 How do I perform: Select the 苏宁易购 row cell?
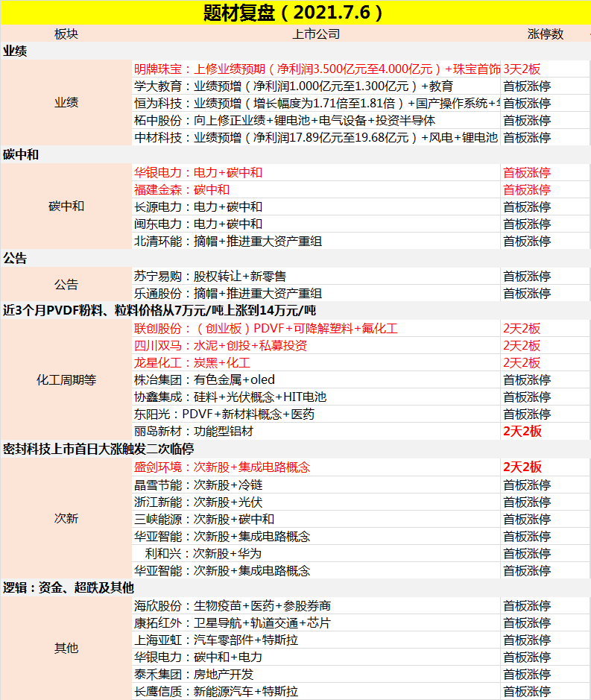(316, 277)
